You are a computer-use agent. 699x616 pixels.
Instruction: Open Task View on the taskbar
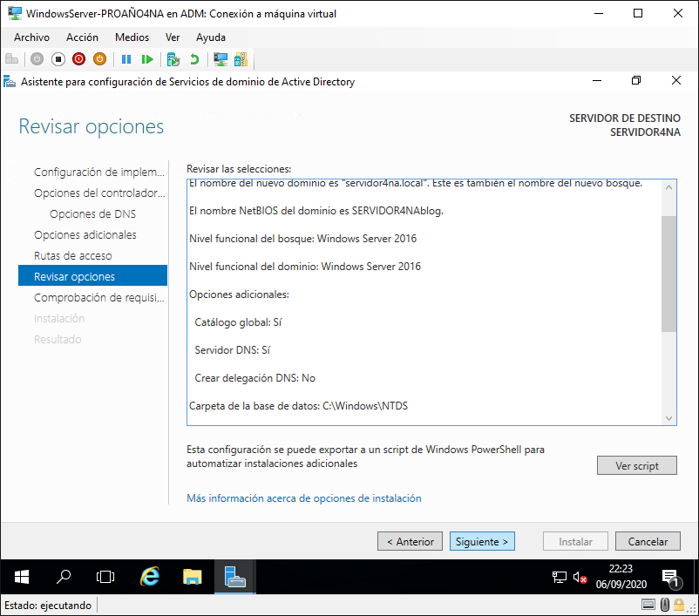(105, 577)
